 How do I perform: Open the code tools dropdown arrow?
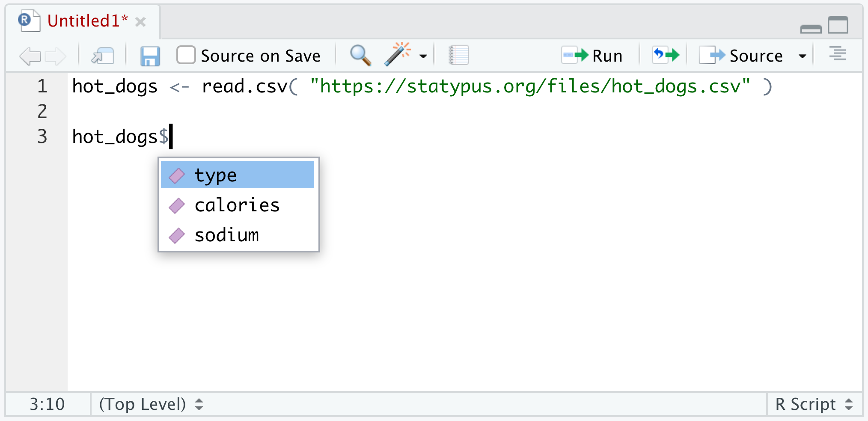pyautogui.click(x=423, y=56)
